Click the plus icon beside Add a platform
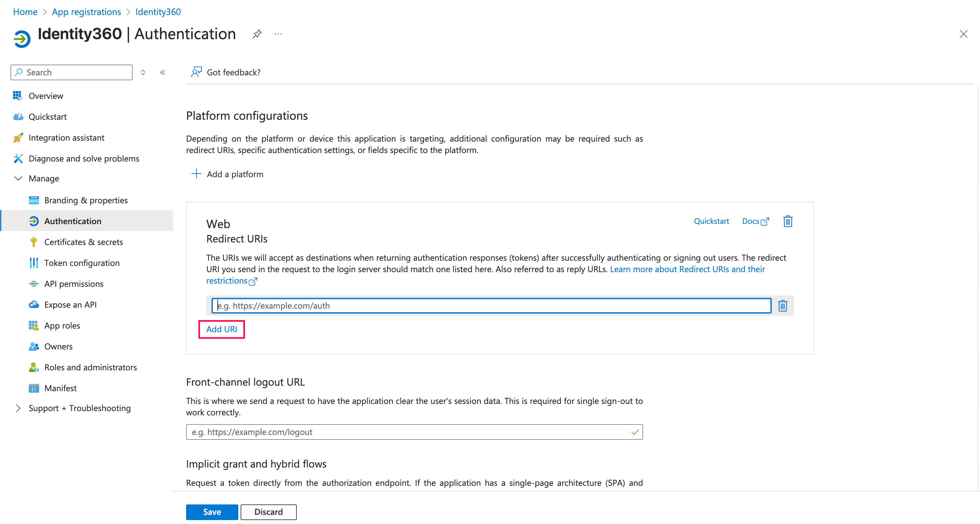The height and width of the screenshot is (524, 980). (196, 174)
